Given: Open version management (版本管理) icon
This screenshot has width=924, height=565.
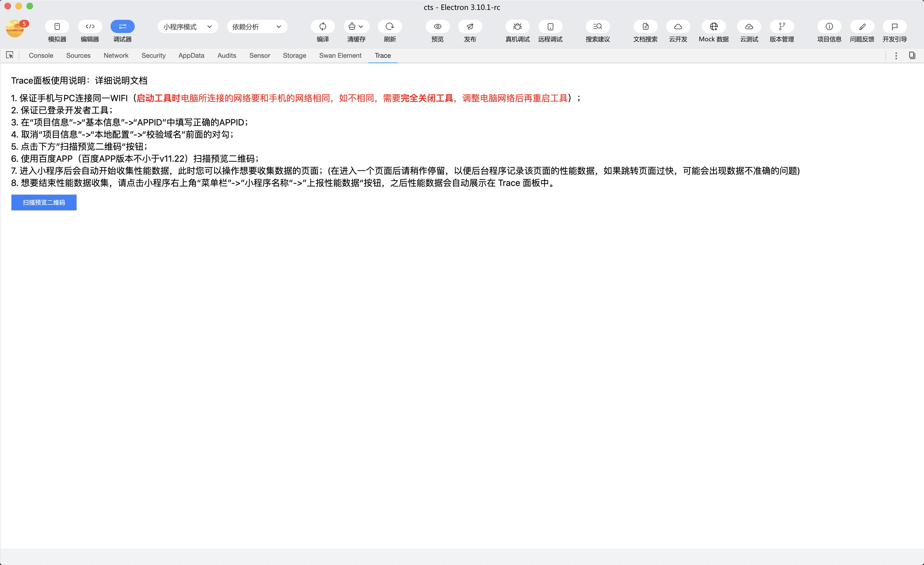Looking at the screenshot, I should coord(782,27).
